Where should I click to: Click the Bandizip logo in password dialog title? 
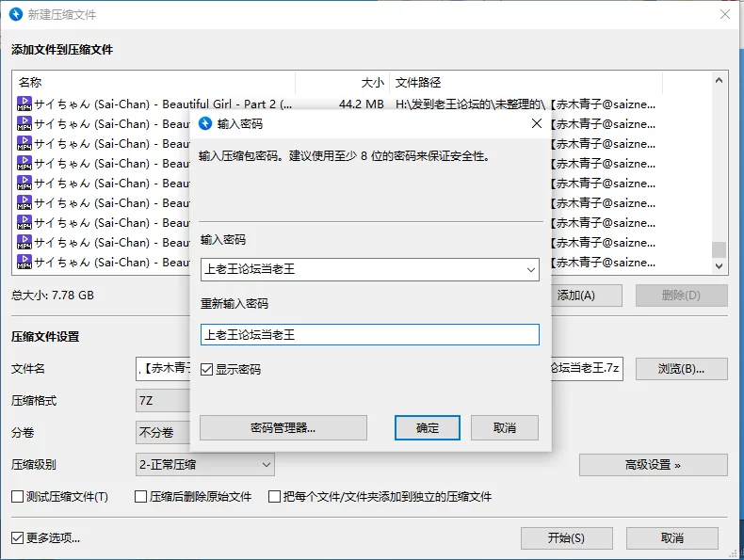pyautogui.click(x=205, y=123)
